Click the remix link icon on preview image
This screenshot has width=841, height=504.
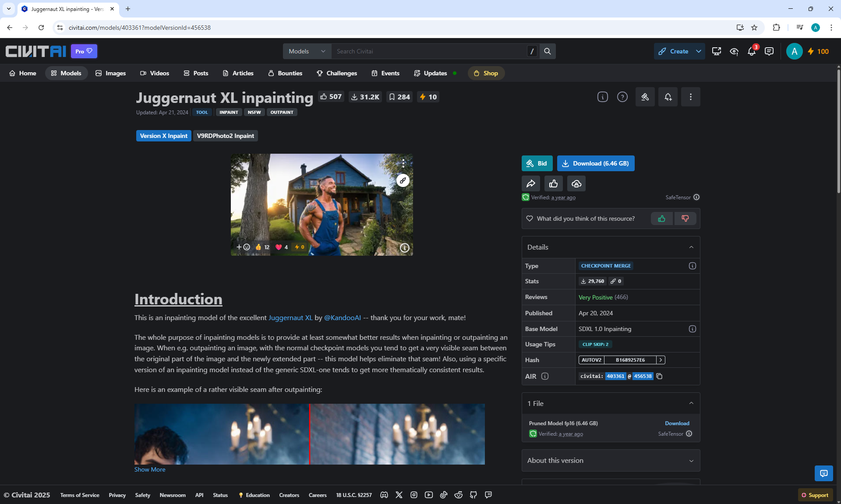pyautogui.click(x=403, y=180)
